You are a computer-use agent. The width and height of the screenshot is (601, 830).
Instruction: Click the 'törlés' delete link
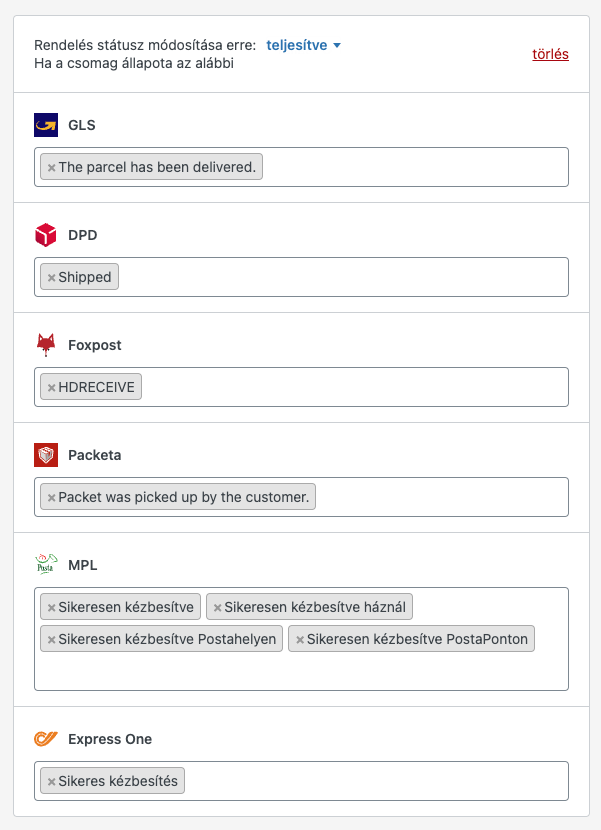[550, 54]
